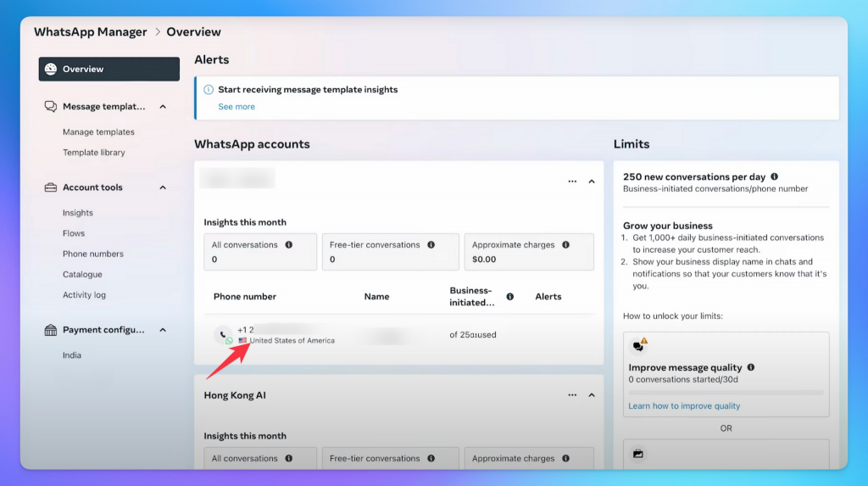The width and height of the screenshot is (868, 486).
Task: Click the info icon beside Improve message quality
Action: pyautogui.click(x=752, y=368)
